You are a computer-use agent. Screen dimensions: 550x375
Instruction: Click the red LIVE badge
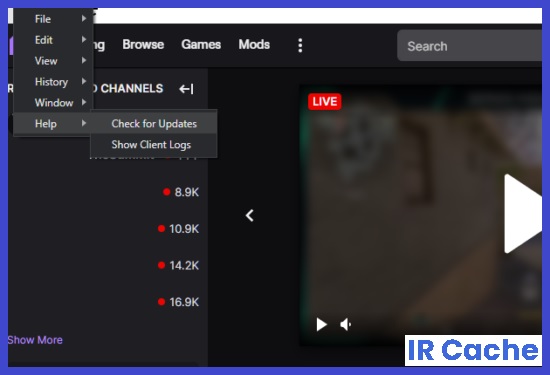pyautogui.click(x=324, y=102)
